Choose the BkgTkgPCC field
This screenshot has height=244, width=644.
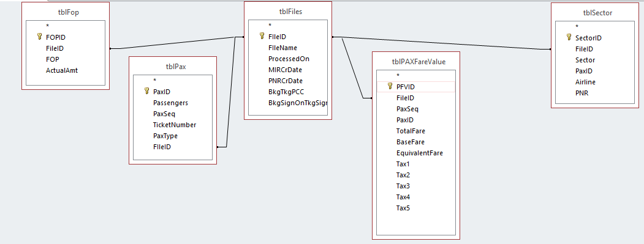288,92
